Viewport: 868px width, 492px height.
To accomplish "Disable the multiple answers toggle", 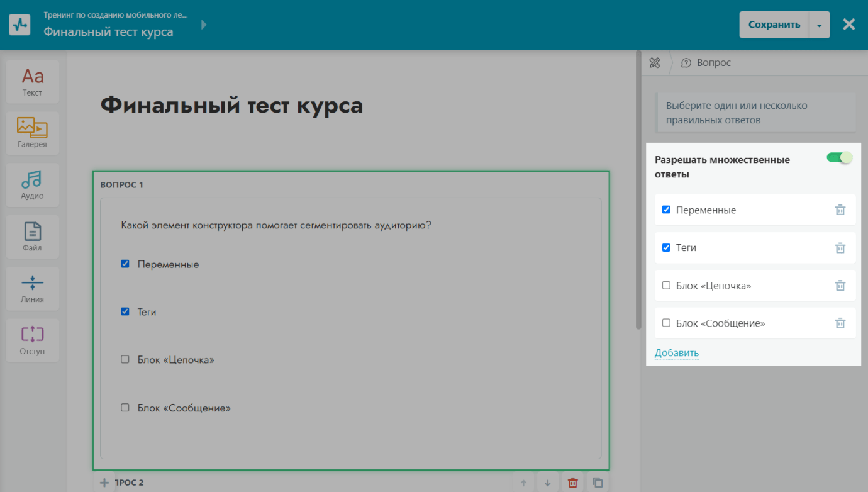I will pyautogui.click(x=839, y=158).
